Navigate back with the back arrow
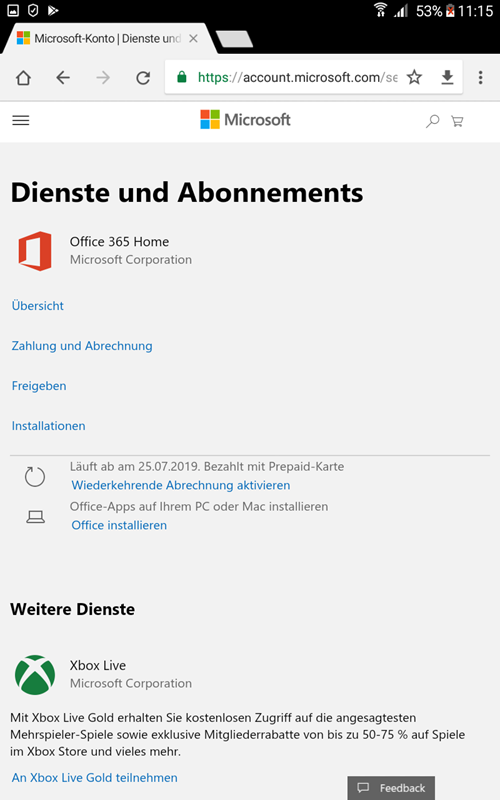The height and width of the screenshot is (800, 500). coord(63,78)
